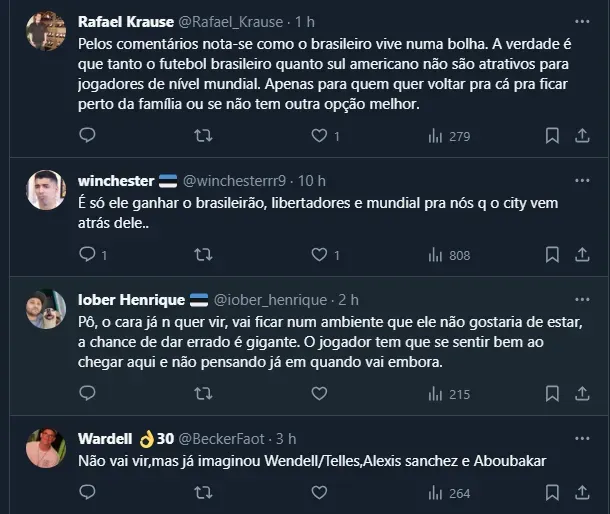Share Rafael Krause's tweet
The height and width of the screenshot is (514, 610).
click(x=582, y=136)
